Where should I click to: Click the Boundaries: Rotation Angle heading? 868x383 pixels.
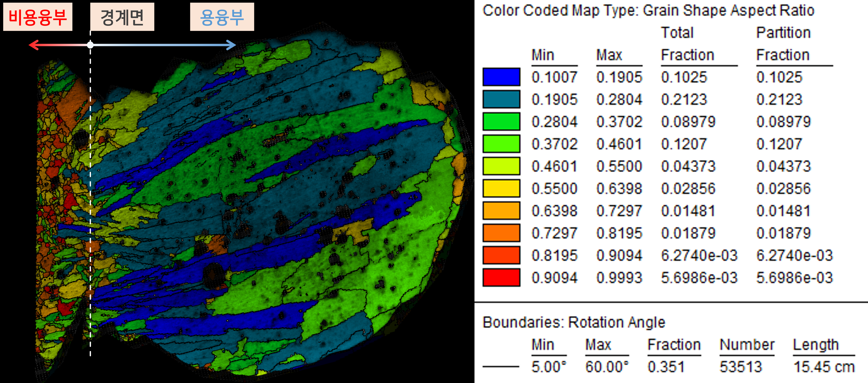point(573,322)
